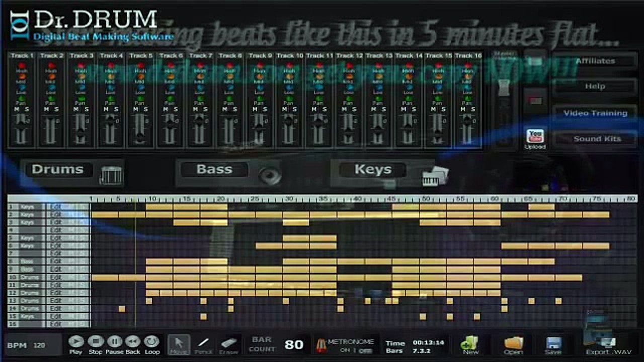Image resolution: width=644 pixels, height=362 pixels.
Task: Open the Help button
Action: click(x=595, y=86)
